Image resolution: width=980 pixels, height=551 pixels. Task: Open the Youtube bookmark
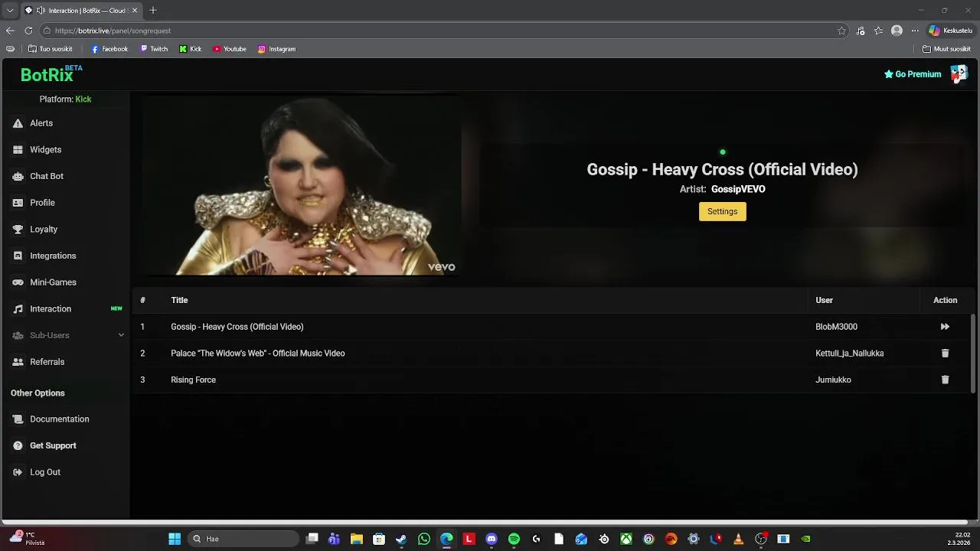[230, 49]
